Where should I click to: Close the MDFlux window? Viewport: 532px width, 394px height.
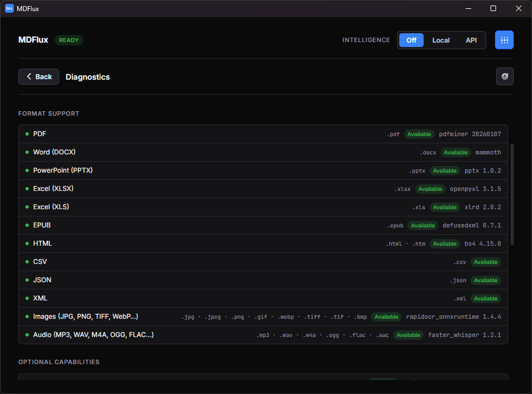[x=518, y=8]
